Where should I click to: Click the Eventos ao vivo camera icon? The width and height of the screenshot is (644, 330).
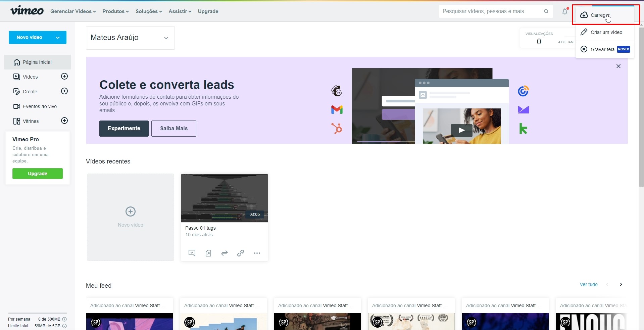pyautogui.click(x=17, y=106)
